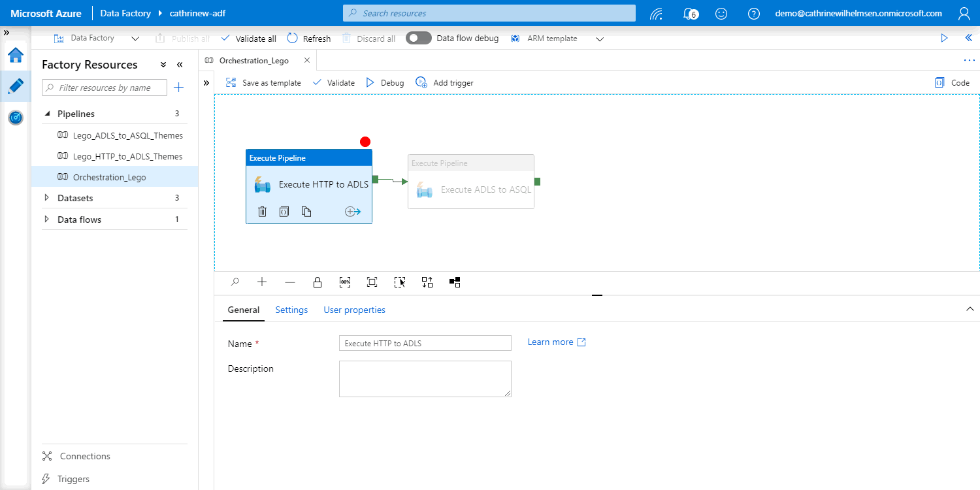Click the Monitor gauge icon in sidebar

16,118
